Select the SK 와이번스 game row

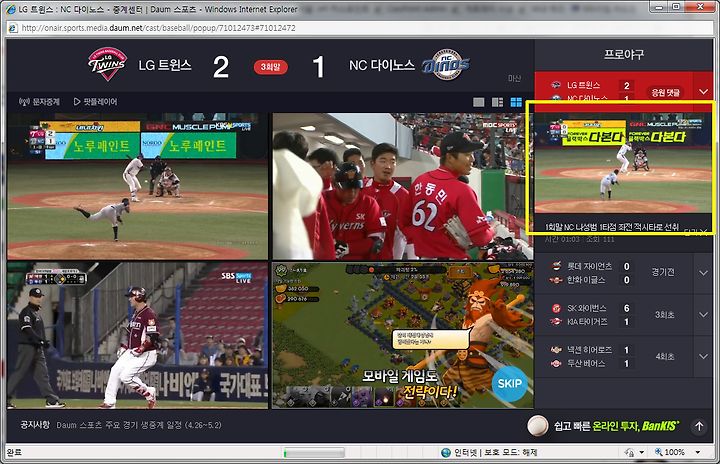coord(623,315)
